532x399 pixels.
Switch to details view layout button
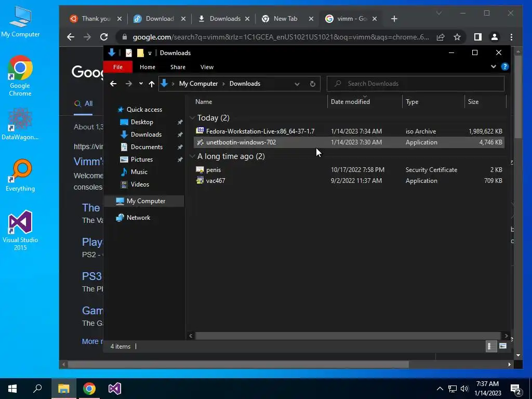click(x=491, y=346)
